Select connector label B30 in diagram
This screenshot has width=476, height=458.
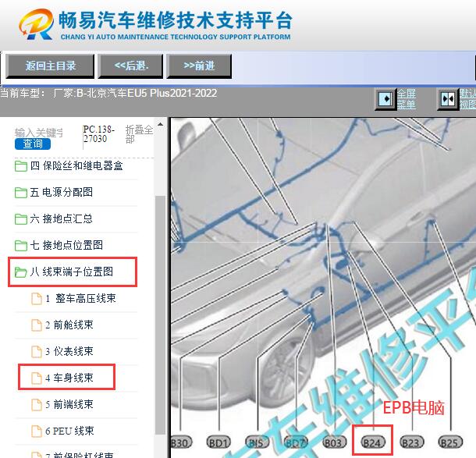(181, 443)
